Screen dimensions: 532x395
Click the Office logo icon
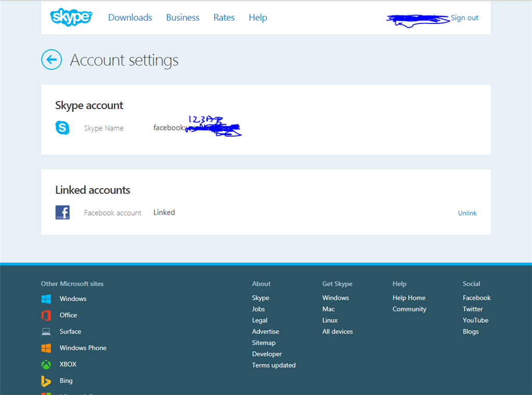click(x=46, y=315)
